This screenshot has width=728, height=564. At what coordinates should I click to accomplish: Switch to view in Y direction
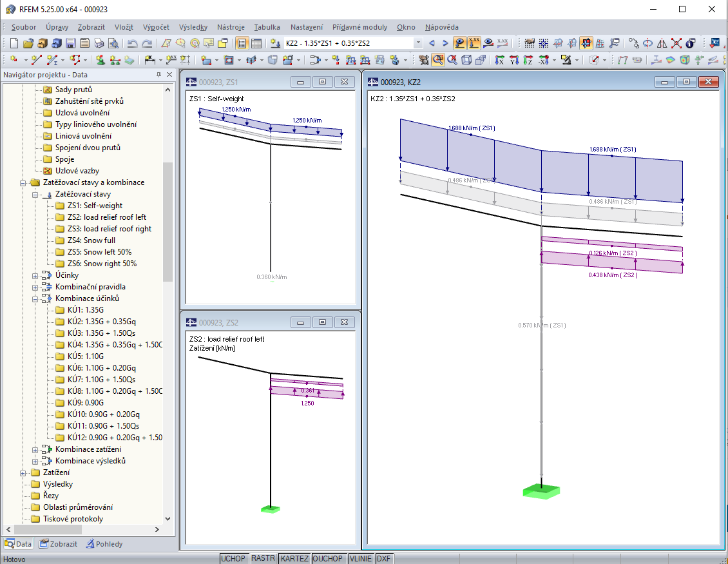coord(514,59)
